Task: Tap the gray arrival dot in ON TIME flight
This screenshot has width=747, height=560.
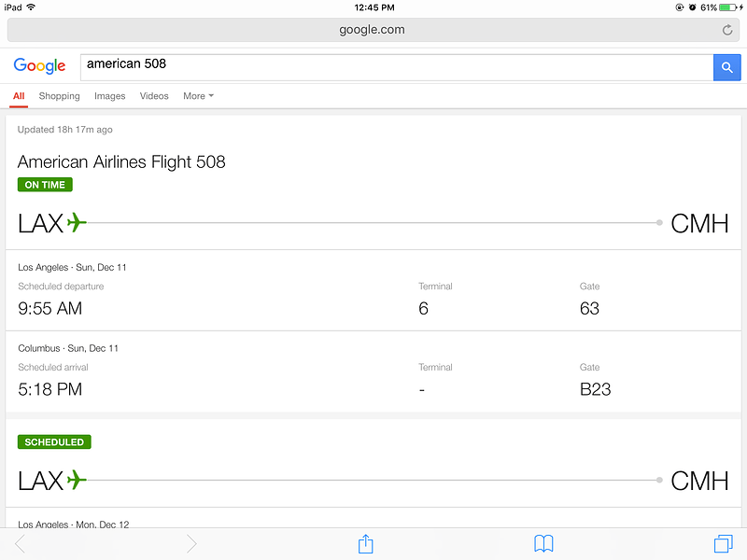Action: pyautogui.click(x=659, y=222)
